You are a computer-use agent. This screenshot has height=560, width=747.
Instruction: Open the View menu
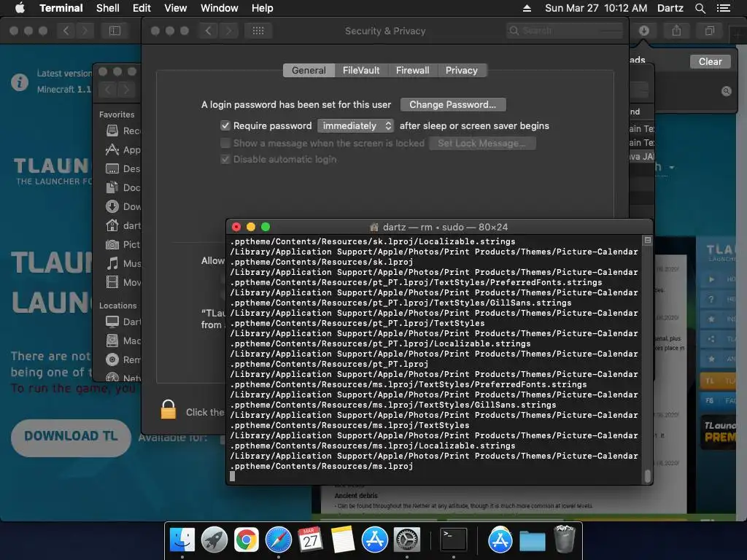point(175,8)
